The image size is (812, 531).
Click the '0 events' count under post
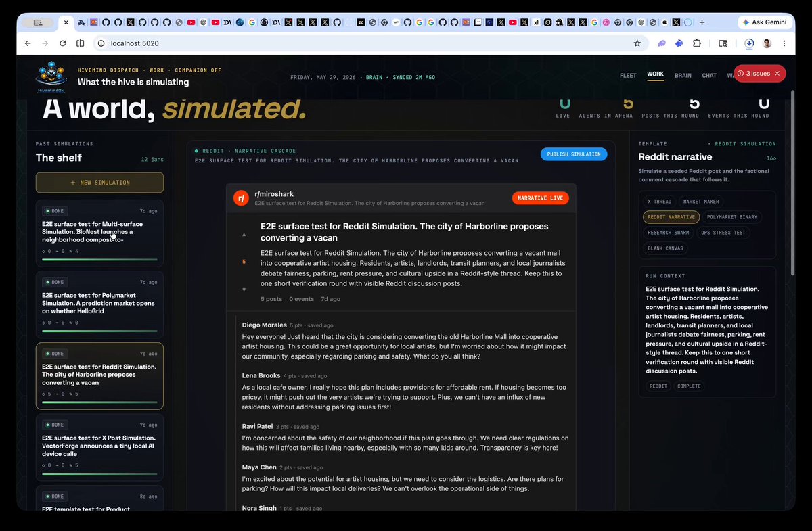[x=301, y=299]
